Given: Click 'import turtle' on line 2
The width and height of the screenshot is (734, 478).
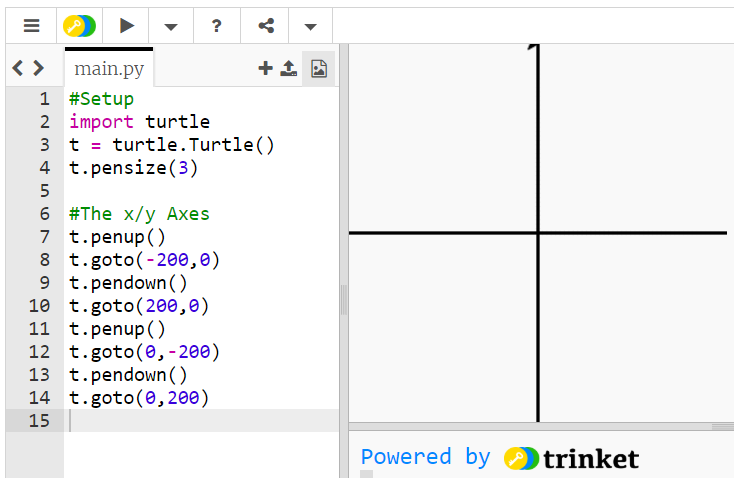Looking at the screenshot, I should pyautogui.click(x=139, y=122).
